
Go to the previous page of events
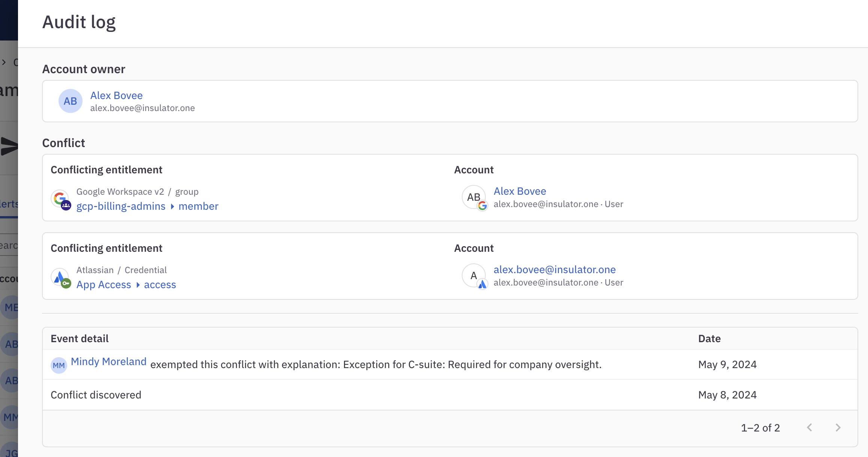pos(809,427)
